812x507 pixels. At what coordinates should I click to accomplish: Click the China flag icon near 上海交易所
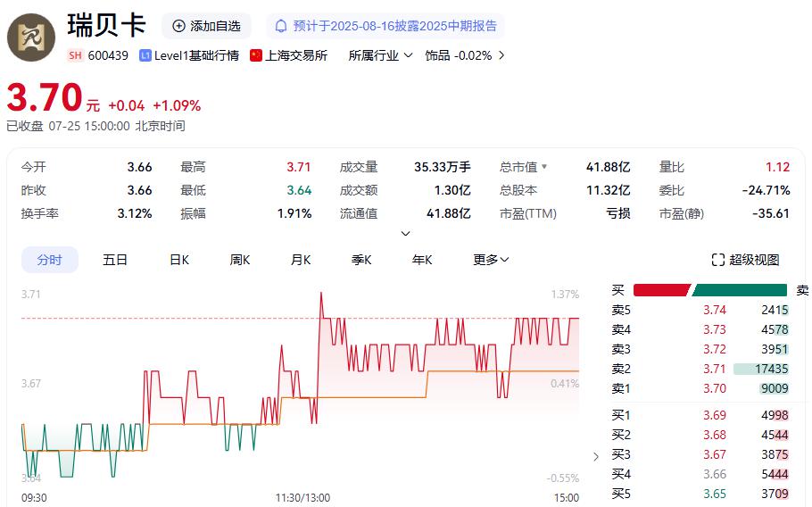click(x=256, y=55)
